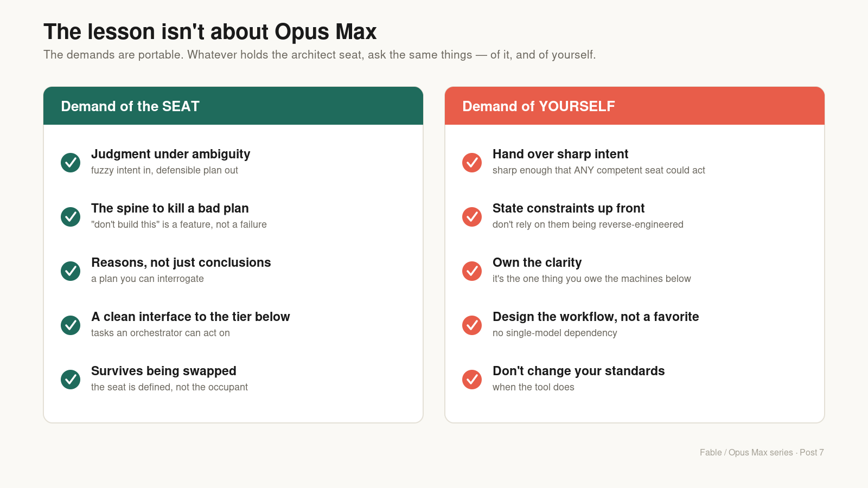Click the red check beside State constraints up front
Viewport: 868px width, 488px height.
[x=472, y=217]
